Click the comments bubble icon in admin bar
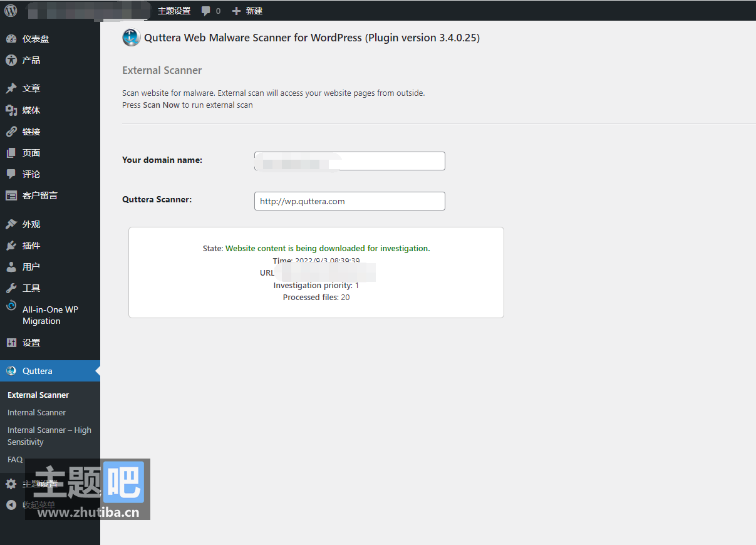This screenshot has width=756, height=545. tap(205, 11)
